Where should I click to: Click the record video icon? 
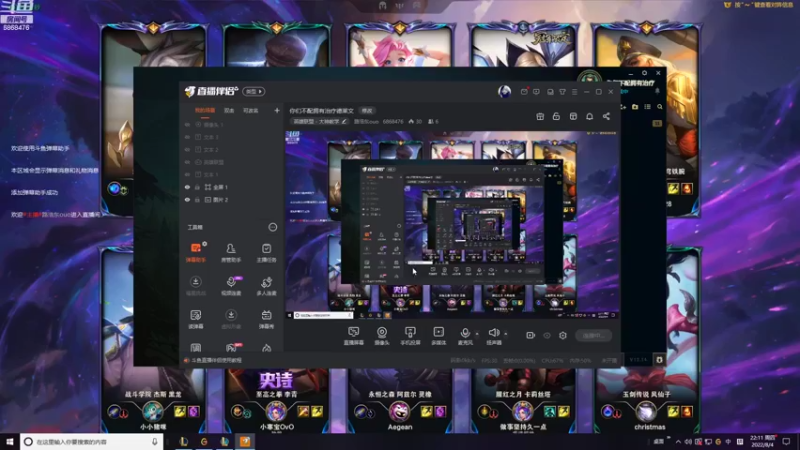(531, 335)
